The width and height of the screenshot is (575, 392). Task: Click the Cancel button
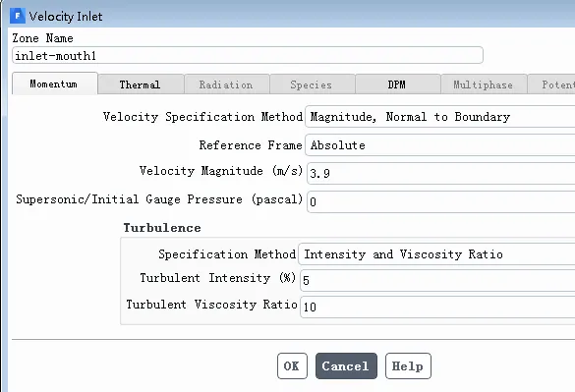pos(346,365)
